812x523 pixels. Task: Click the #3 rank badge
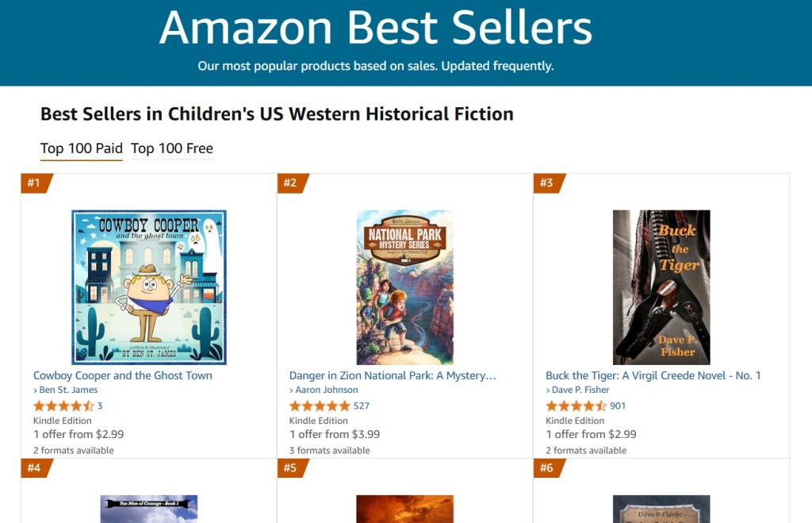[x=546, y=183]
